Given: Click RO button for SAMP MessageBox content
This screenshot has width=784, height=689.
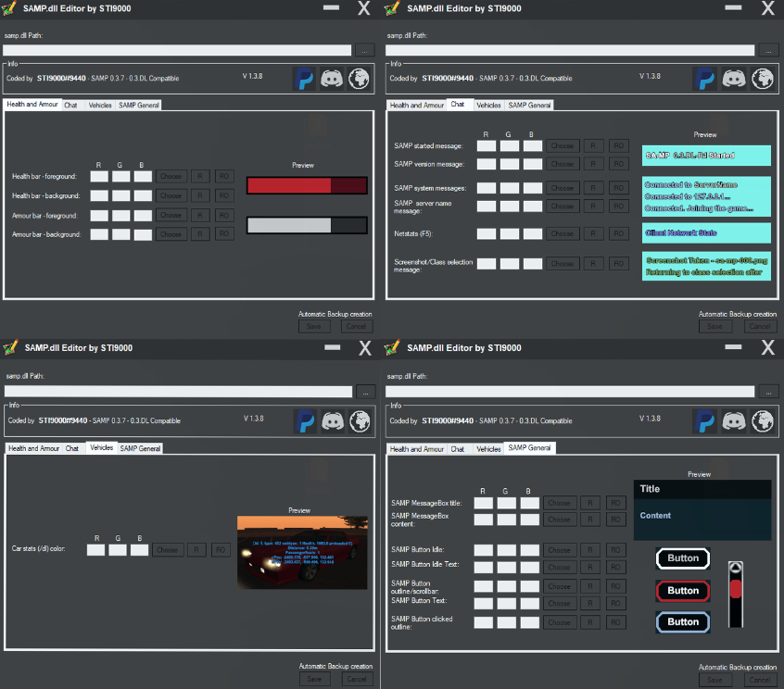Looking at the screenshot, I should point(615,520).
